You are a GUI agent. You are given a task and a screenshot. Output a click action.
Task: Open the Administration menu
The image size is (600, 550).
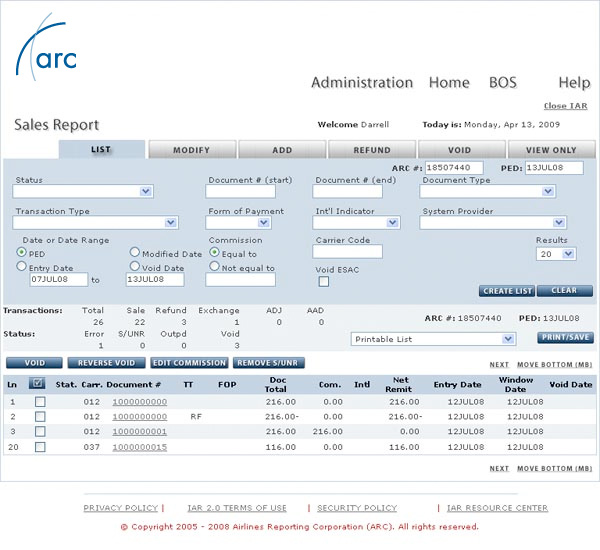362,83
